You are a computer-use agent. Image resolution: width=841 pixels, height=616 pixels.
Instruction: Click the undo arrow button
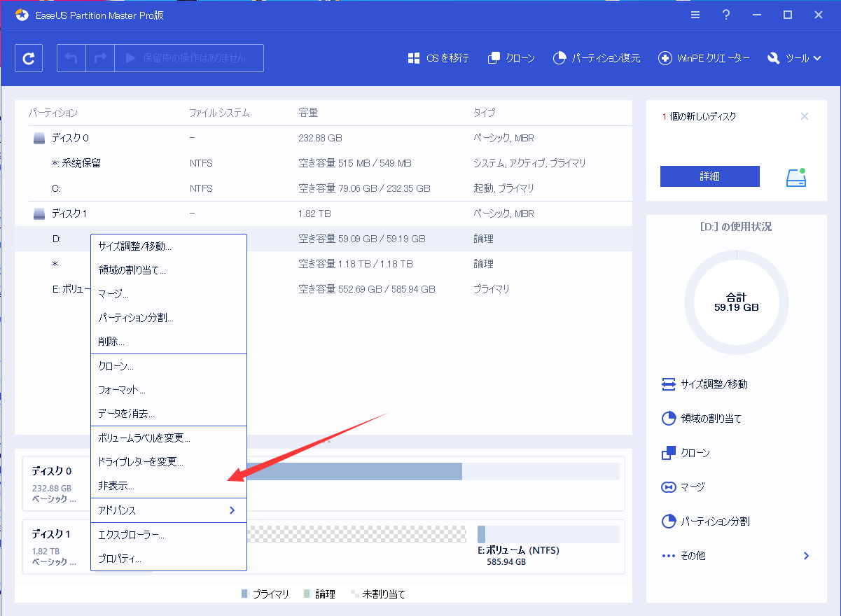point(71,58)
